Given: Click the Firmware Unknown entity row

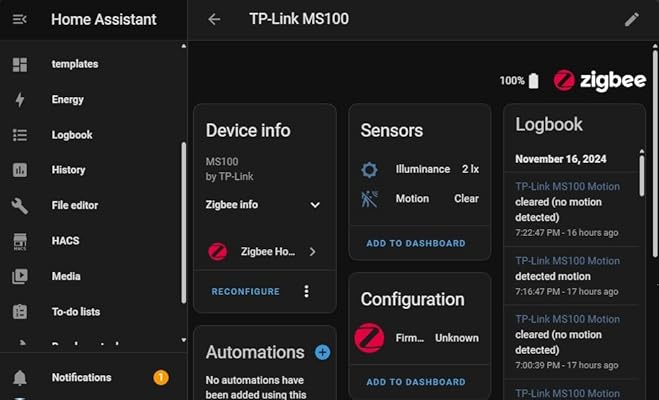Looking at the screenshot, I should 419,338.
